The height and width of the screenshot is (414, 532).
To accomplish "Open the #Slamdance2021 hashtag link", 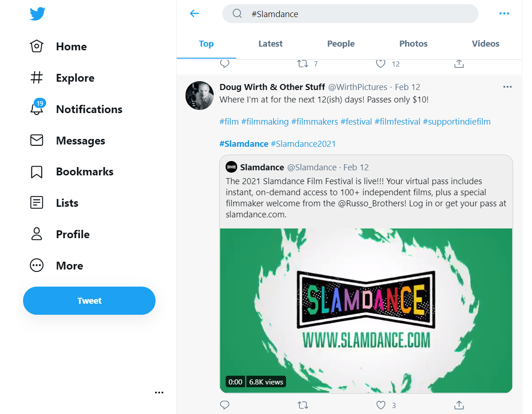I will point(303,144).
